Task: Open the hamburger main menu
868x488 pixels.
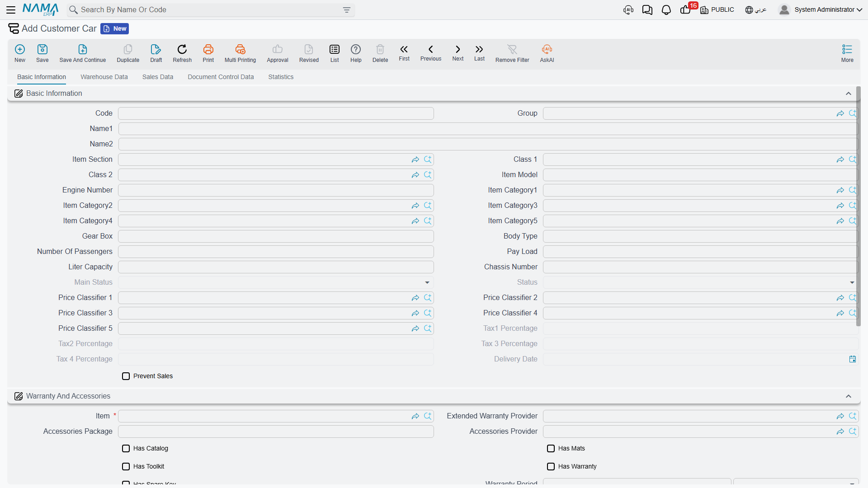Action: click(x=11, y=9)
